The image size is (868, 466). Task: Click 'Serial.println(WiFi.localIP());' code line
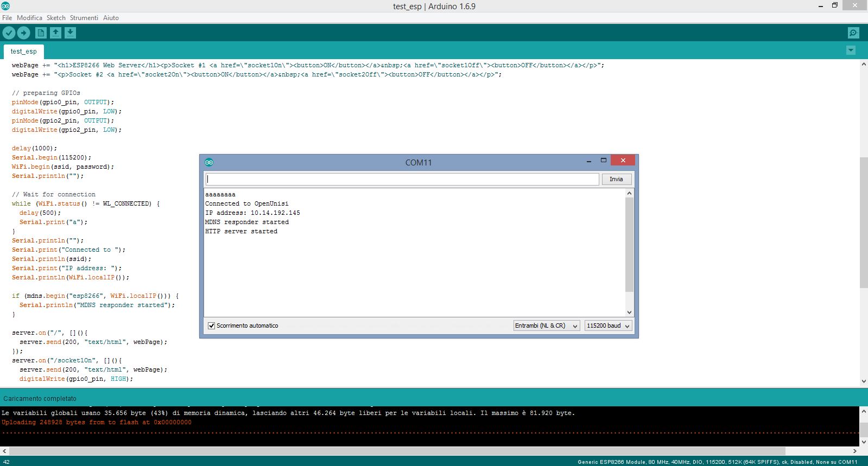[71, 277]
